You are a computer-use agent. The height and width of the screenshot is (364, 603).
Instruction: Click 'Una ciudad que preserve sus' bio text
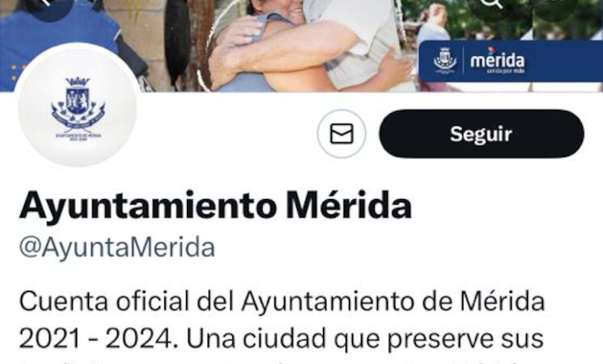pyautogui.click(x=364, y=339)
